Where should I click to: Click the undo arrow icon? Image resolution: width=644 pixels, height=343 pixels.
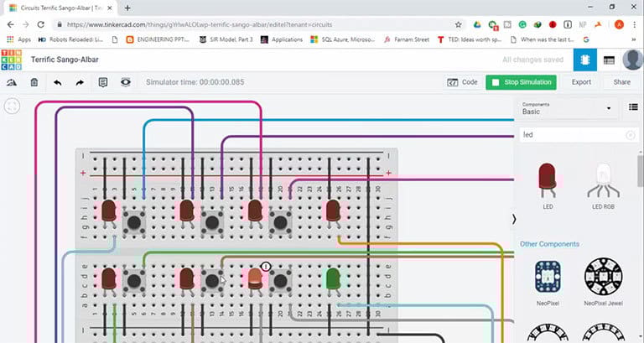click(57, 82)
